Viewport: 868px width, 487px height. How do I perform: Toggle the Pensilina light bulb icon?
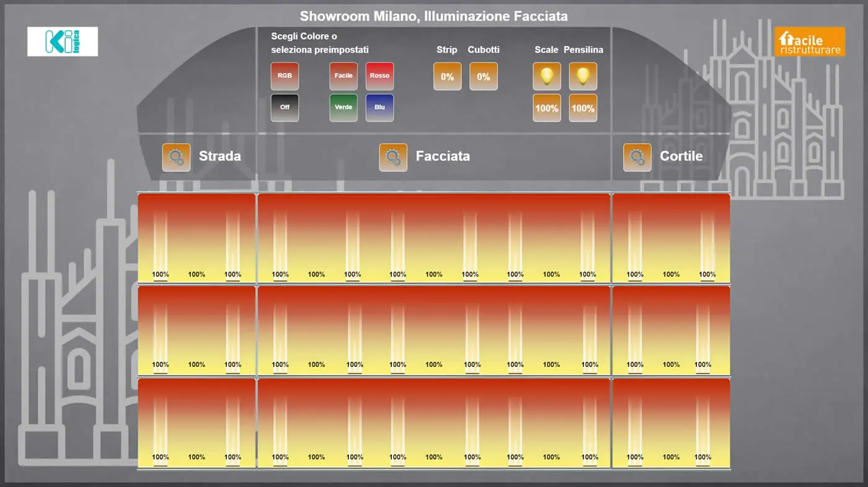coord(583,76)
